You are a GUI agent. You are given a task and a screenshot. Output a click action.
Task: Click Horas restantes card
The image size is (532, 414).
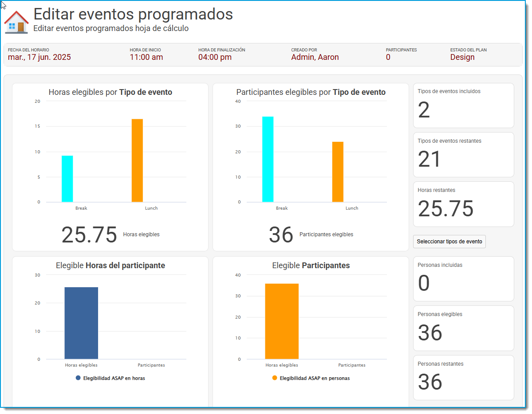click(x=464, y=204)
